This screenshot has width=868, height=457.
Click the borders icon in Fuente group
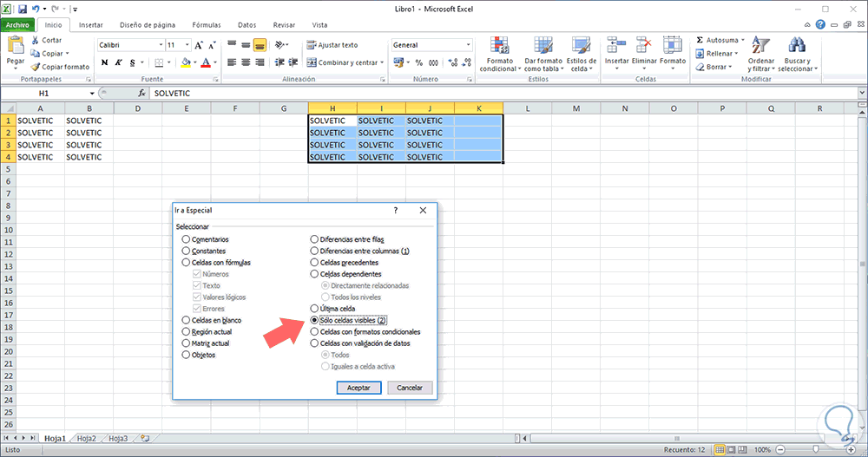(x=160, y=62)
